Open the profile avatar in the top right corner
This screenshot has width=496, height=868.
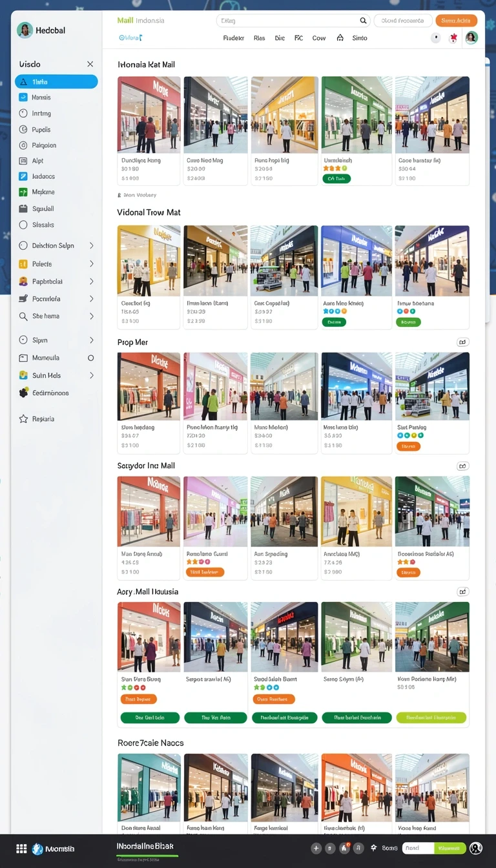pyautogui.click(x=471, y=37)
